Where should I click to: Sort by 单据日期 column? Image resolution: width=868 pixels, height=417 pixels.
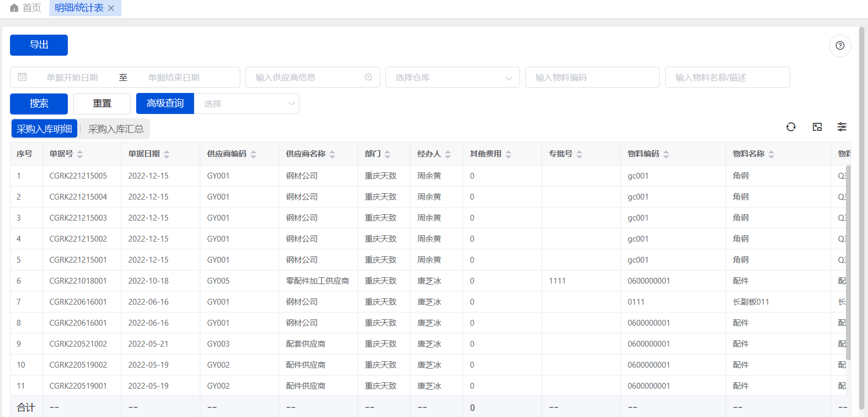[167, 154]
